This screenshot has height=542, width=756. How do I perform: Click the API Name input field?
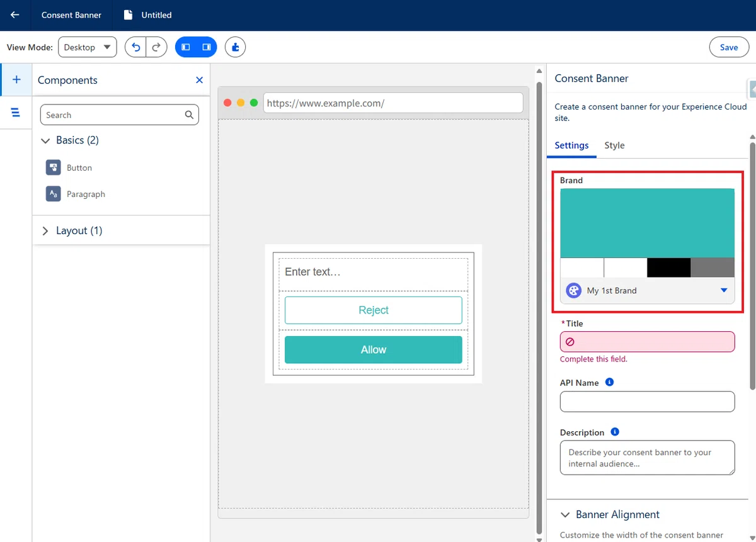click(x=647, y=402)
